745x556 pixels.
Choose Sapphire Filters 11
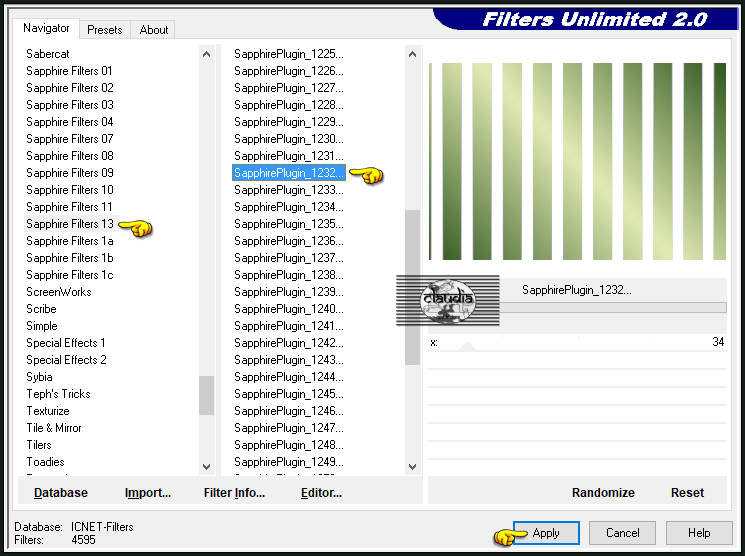69,207
